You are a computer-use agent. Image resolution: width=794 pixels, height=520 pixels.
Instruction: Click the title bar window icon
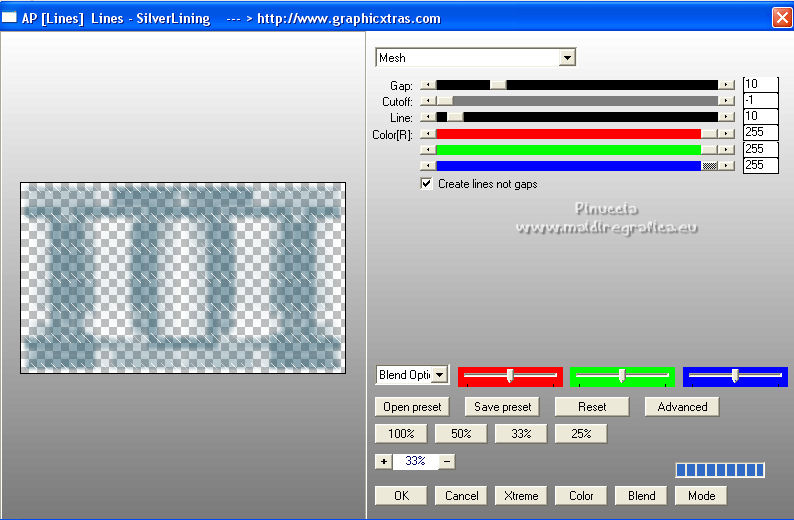pyautogui.click(x=9, y=18)
